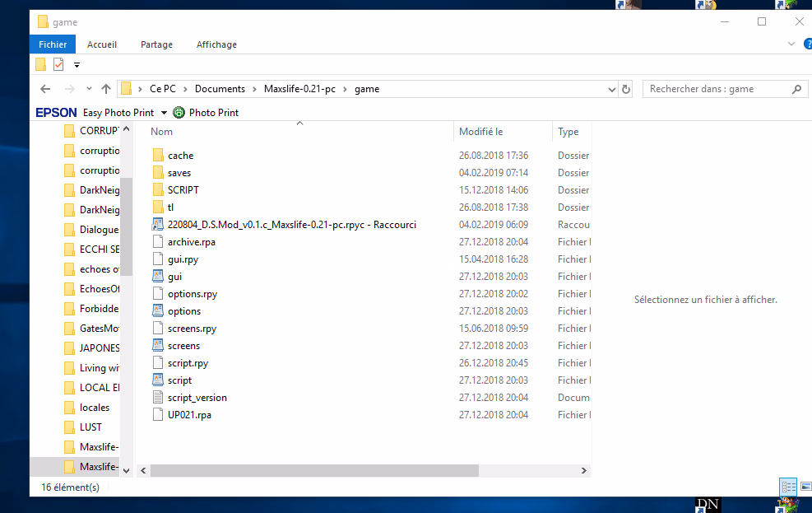Screen dimensions: 812x513
Task: Switch to details view layout
Action: 787,487
